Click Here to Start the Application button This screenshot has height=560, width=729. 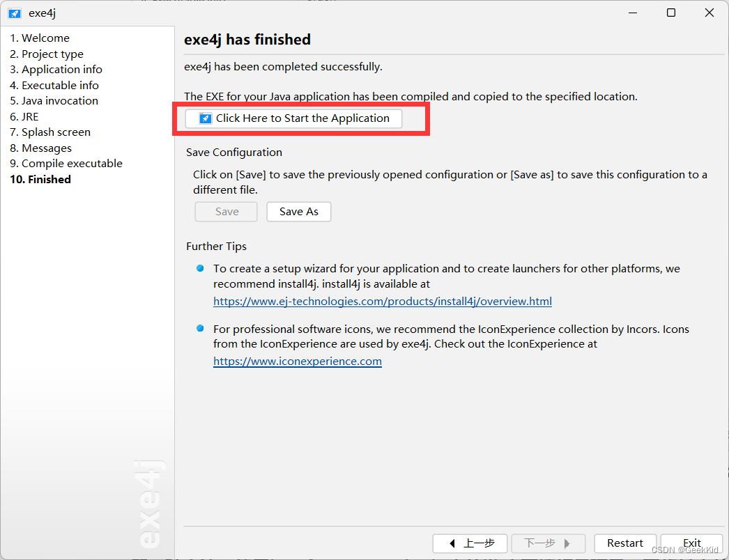point(293,118)
